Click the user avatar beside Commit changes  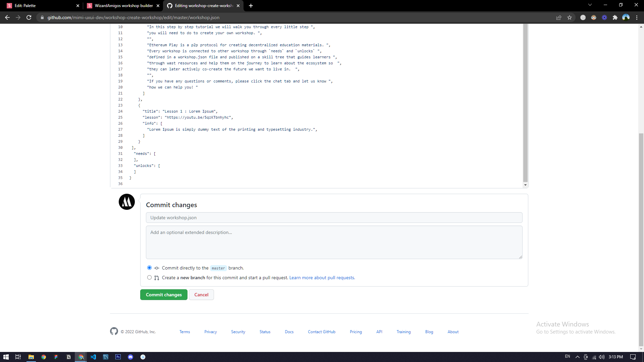click(x=127, y=202)
